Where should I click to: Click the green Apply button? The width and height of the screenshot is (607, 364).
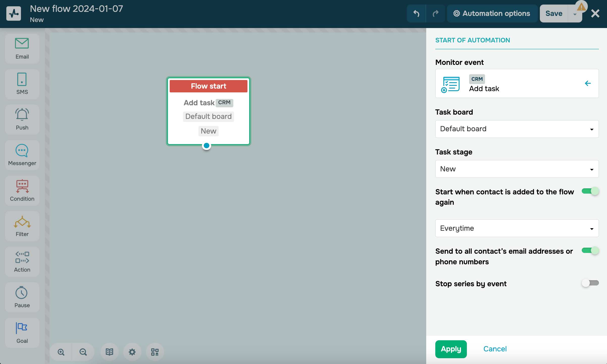click(451, 349)
